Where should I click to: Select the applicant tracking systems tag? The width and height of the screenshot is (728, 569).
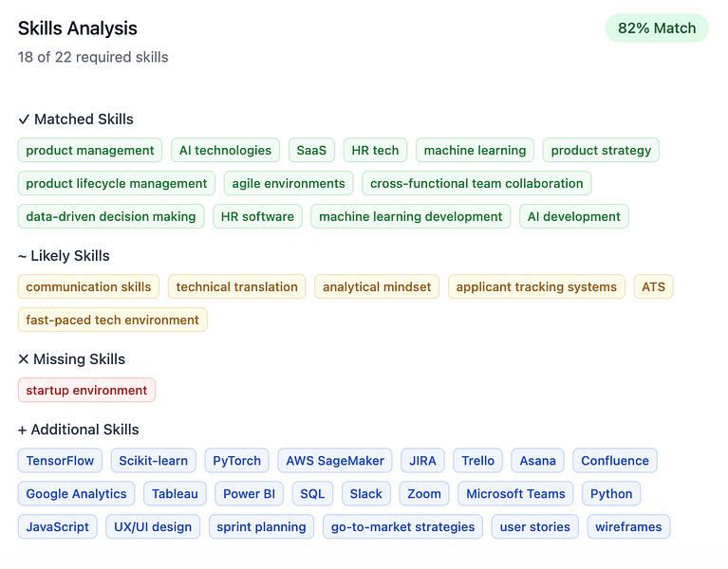pos(536,286)
